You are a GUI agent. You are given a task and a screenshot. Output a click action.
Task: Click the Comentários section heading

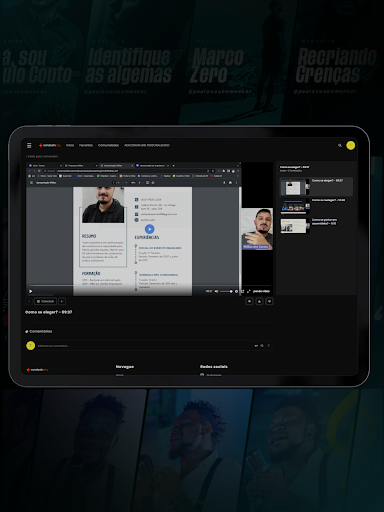point(39,331)
